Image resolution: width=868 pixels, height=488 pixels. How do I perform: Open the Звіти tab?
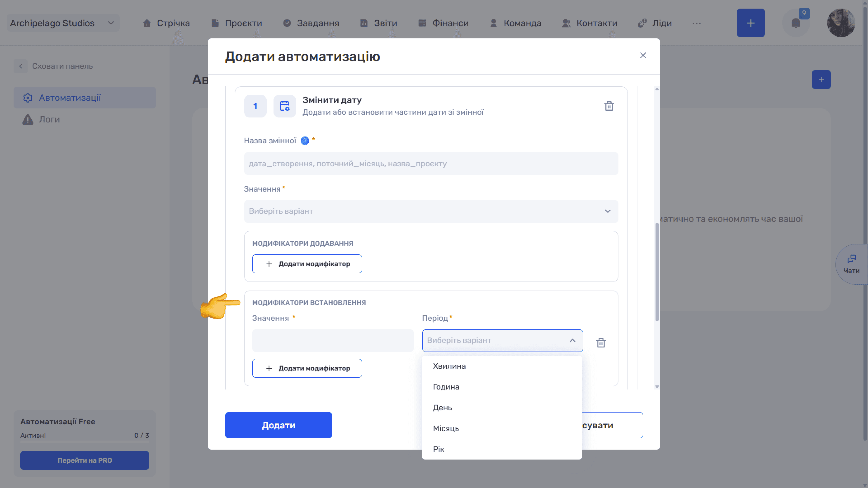click(378, 23)
